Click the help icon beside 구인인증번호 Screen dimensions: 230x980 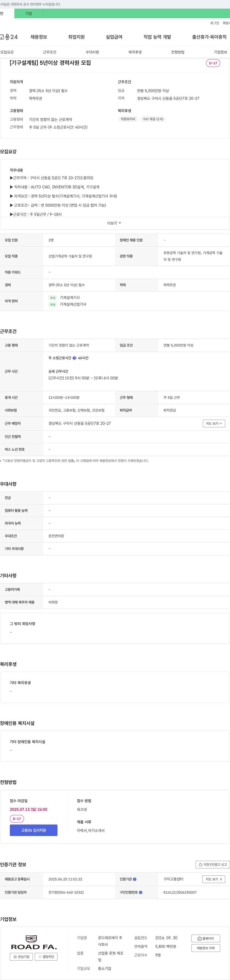point(141,892)
